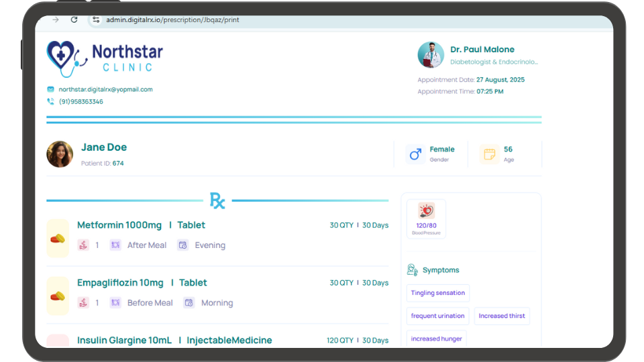Click the phone icon near clinic number
This screenshot has height=362, width=644.
click(50, 102)
